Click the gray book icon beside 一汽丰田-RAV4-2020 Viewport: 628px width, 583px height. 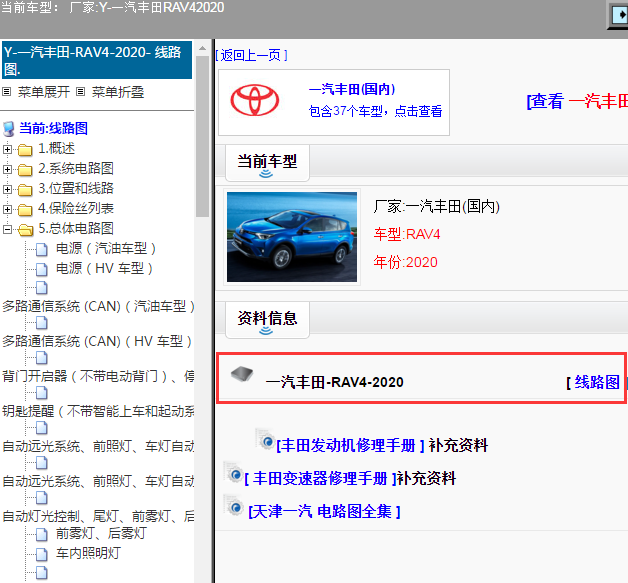click(x=242, y=374)
